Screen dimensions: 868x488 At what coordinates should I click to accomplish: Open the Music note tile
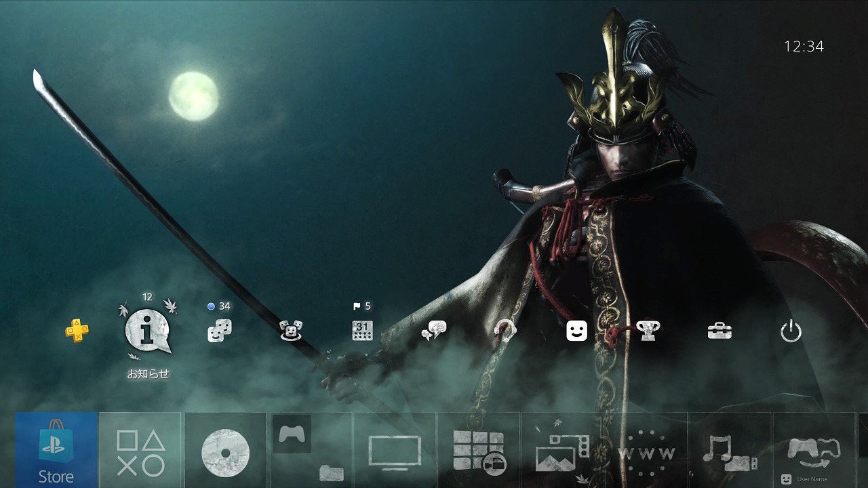pos(730,451)
